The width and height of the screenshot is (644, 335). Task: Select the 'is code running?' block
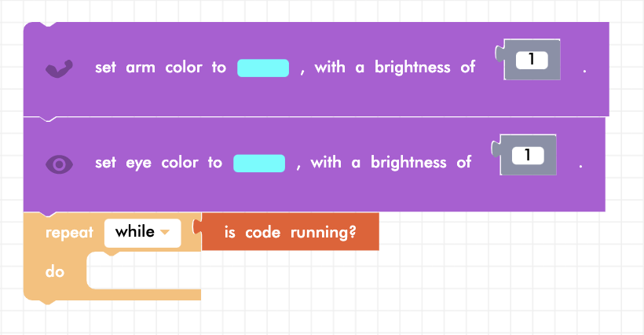(x=290, y=233)
